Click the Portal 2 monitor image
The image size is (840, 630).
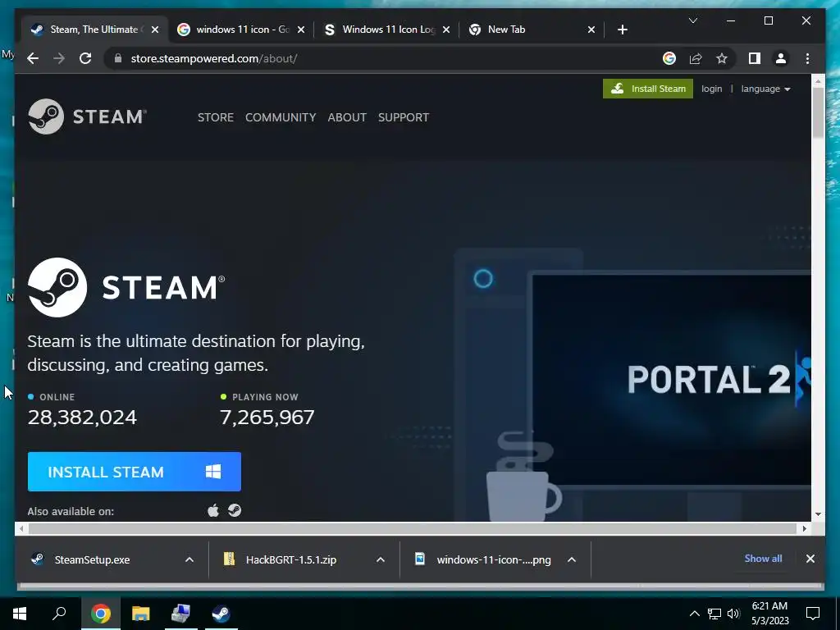[x=670, y=379]
